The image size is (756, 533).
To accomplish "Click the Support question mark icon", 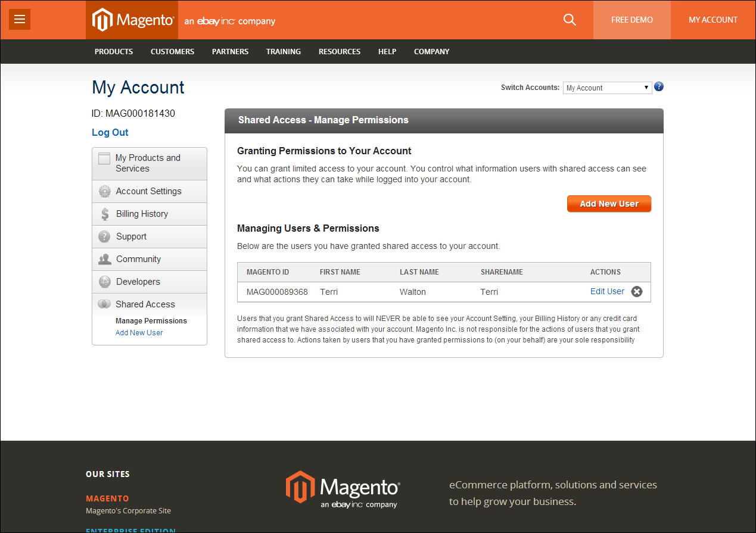I will coord(105,237).
